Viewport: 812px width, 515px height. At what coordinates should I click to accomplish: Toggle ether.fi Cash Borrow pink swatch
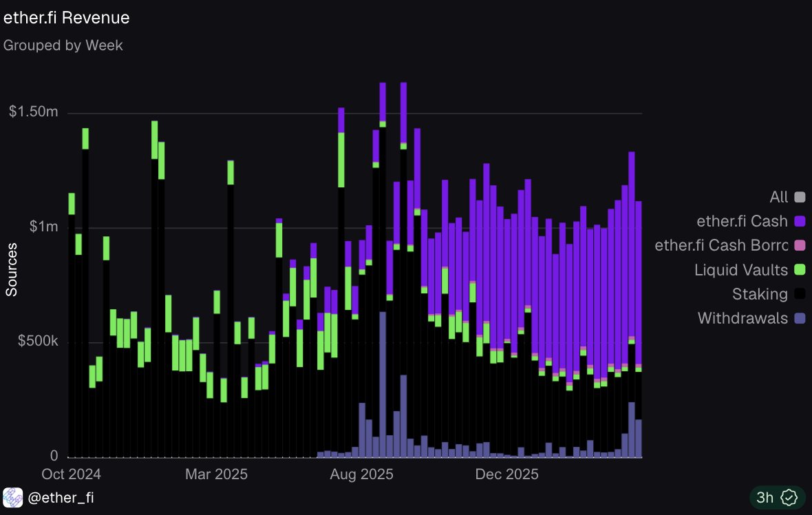[800, 245]
